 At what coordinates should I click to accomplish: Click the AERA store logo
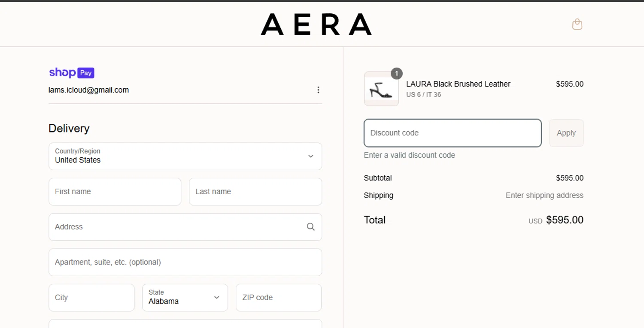tap(316, 24)
